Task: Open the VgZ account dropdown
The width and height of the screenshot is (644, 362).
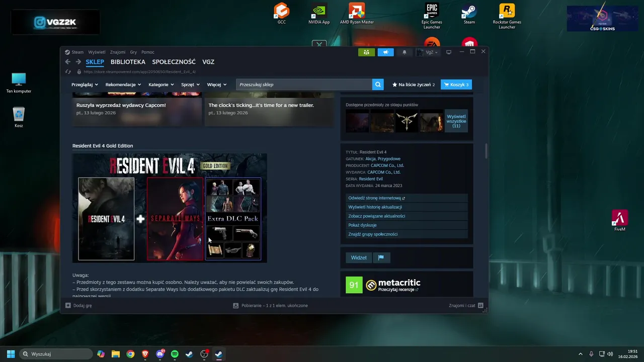Action: (x=427, y=52)
